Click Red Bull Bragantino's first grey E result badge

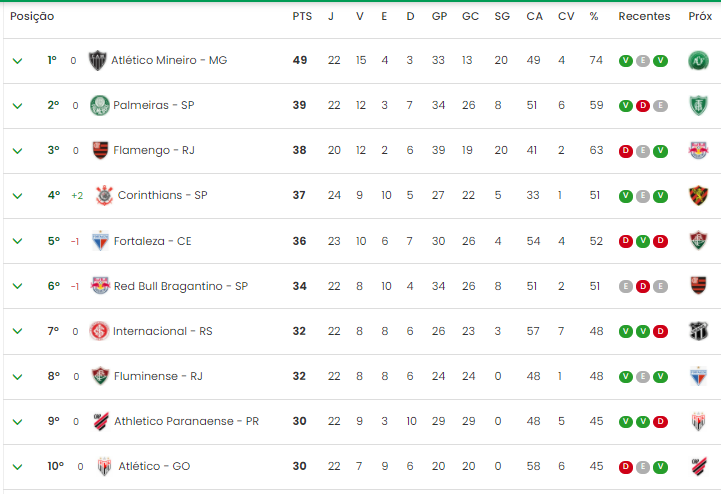[x=626, y=287]
